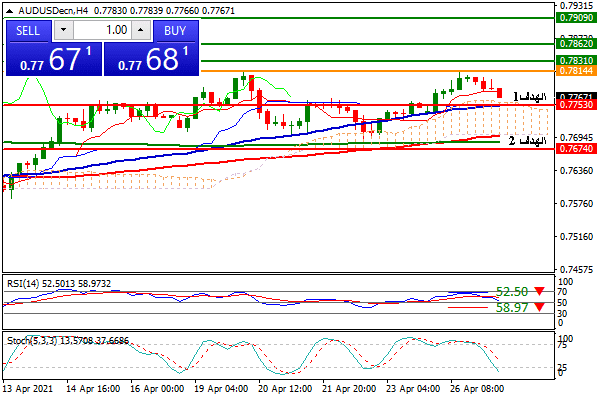
Task: Select the orange 0.78144 price label
Action: [x=576, y=70]
